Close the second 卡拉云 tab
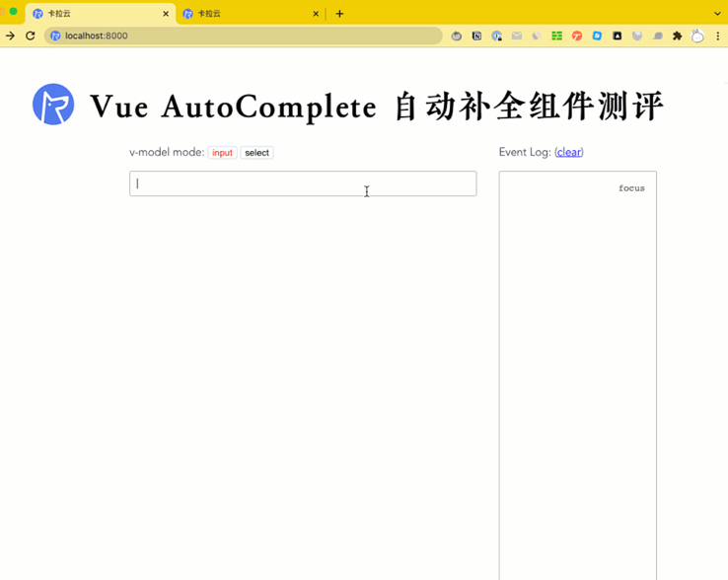This screenshot has height=580, width=728. pos(316,14)
